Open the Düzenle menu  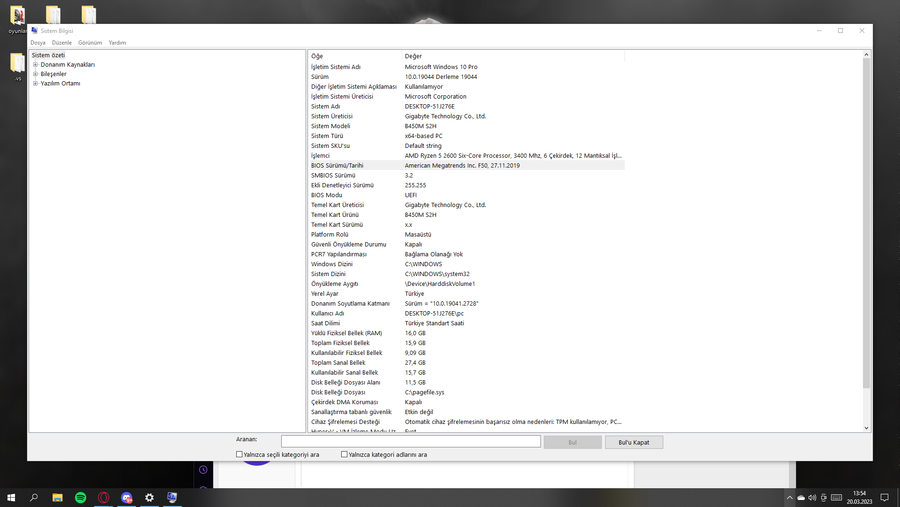click(62, 42)
